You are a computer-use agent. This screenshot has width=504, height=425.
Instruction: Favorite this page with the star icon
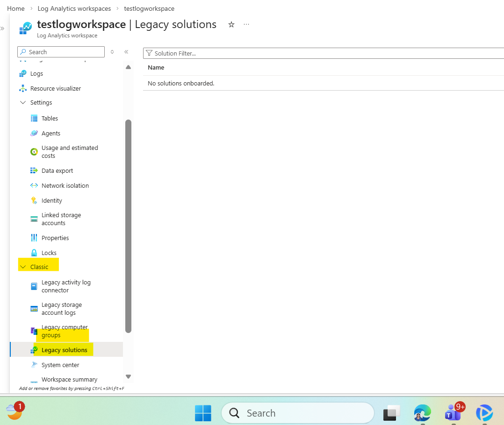(x=231, y=24)
